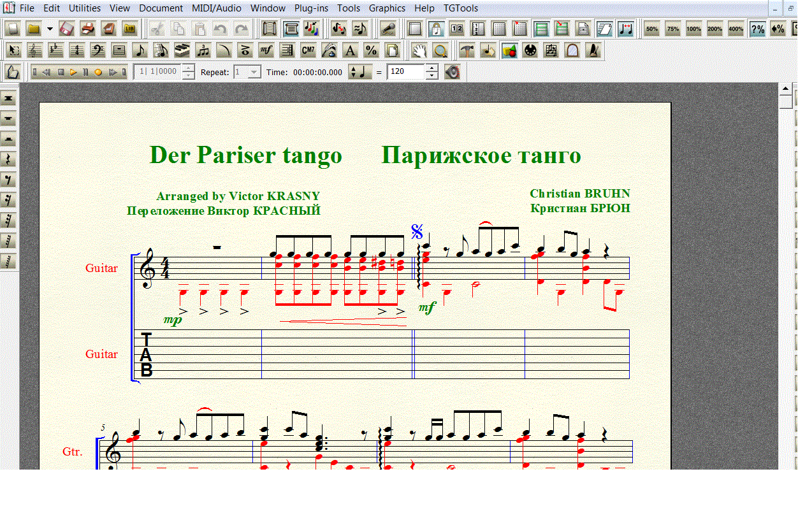Toggle the custom zoom ?% button
This screenshot has width=812, height=518.
pos(757,29)
